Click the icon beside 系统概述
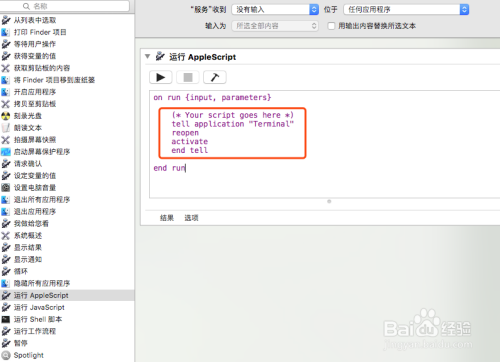The height and width of the screenshot is (362, 500). click(x=6, y=236)
